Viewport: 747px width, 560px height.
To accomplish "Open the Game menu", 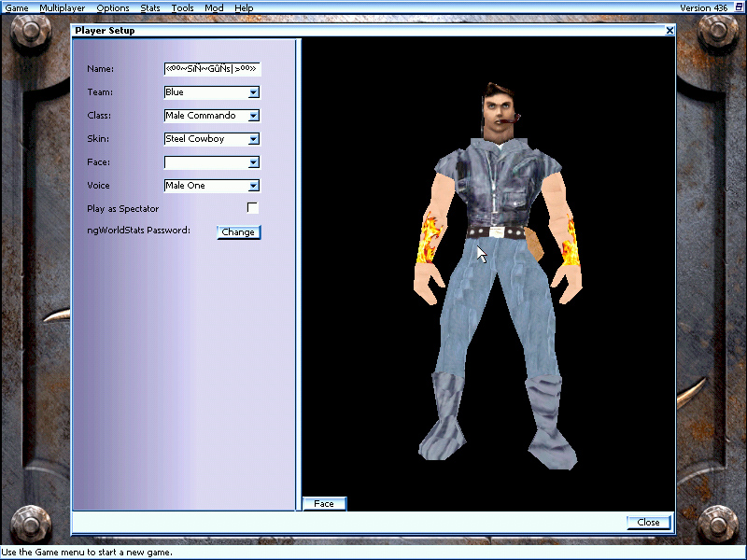I will (16, 7).
